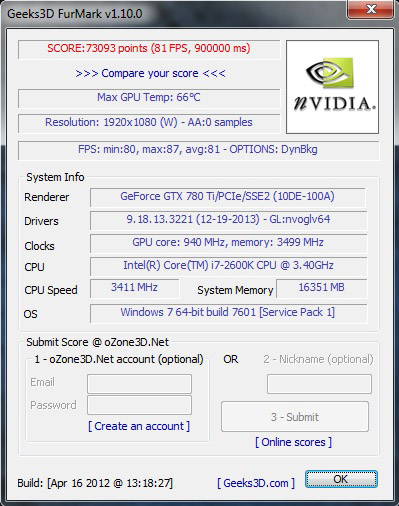Click the 2 - Nickname (optional) label
The image size is (399, 506).
point(318,359)
